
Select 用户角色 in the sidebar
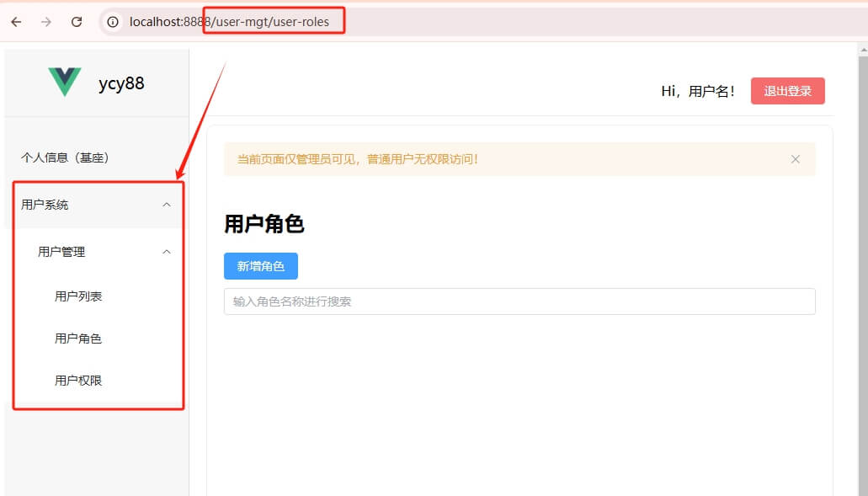[78, 339]
